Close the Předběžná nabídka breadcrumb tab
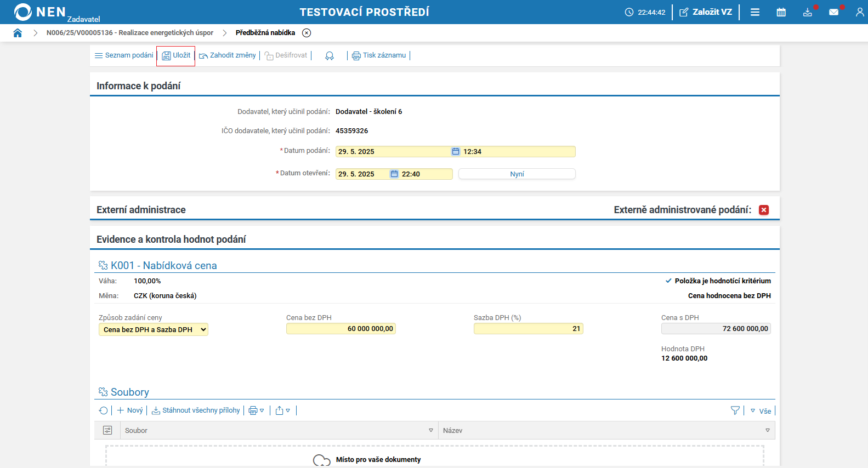This screenshot has width=868, height=468. pos(307,33)
